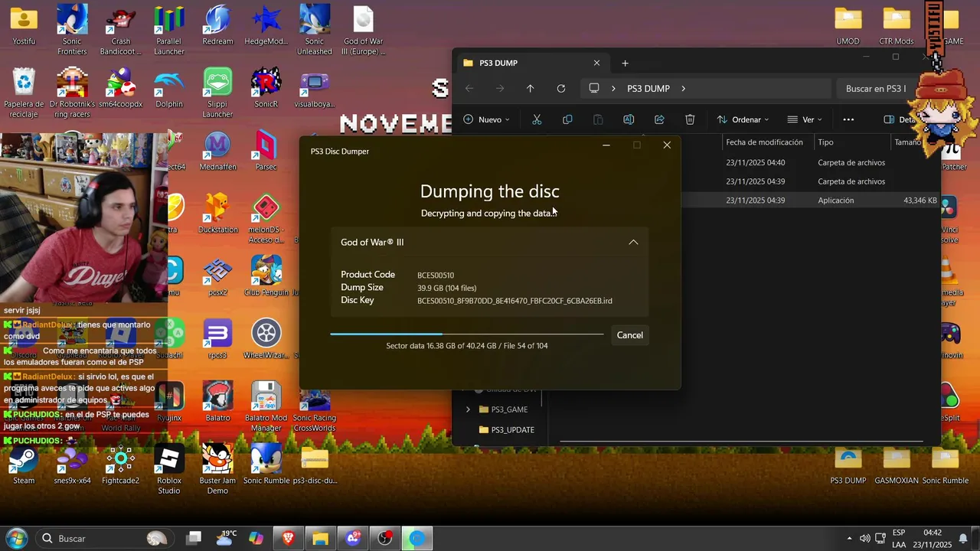Image resolution: width=980 pixels, height=551 pixels.
Task: Click PS3 DUMP breadcrumb in address bar
Action: click(x=648, y=89)
